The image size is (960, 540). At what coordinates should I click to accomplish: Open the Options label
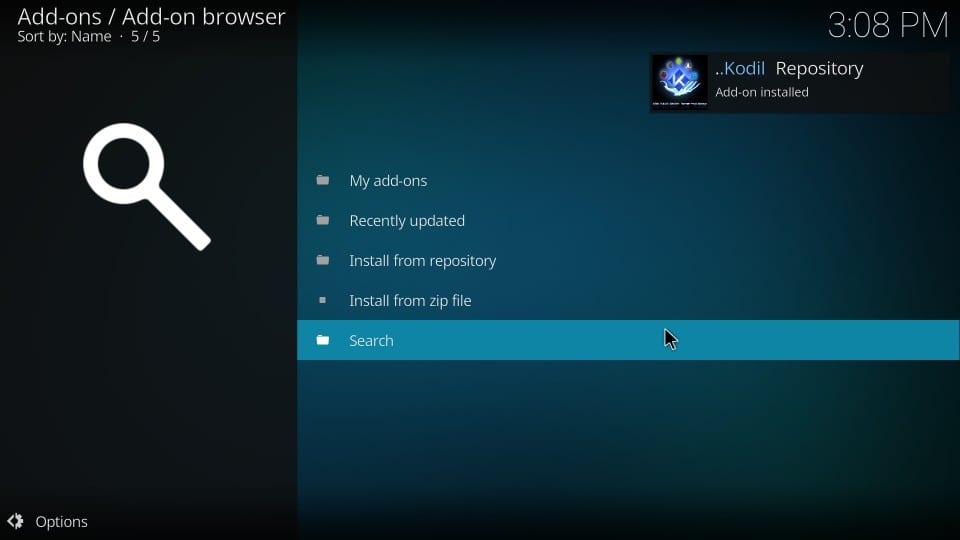click(61, 522)
